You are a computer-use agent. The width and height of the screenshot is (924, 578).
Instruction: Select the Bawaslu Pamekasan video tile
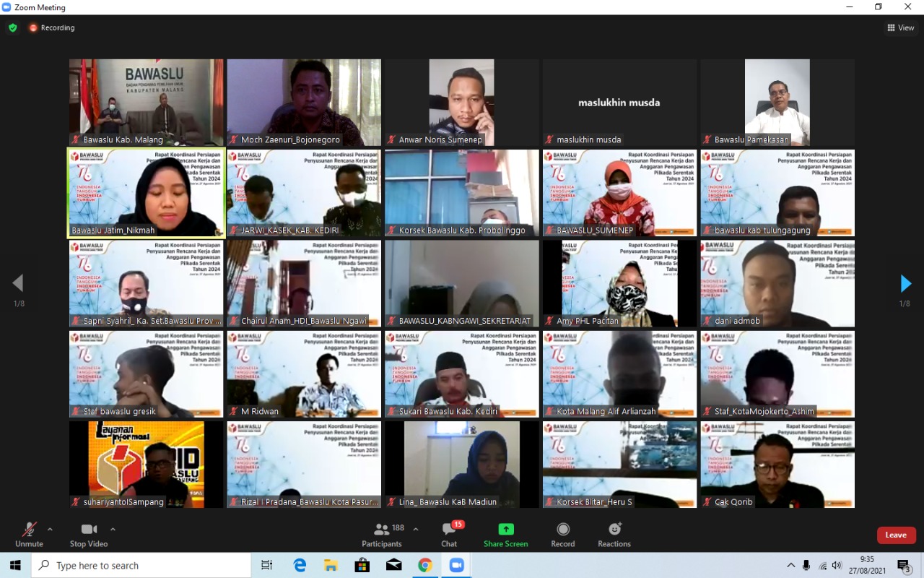click(x=777, y=103)
